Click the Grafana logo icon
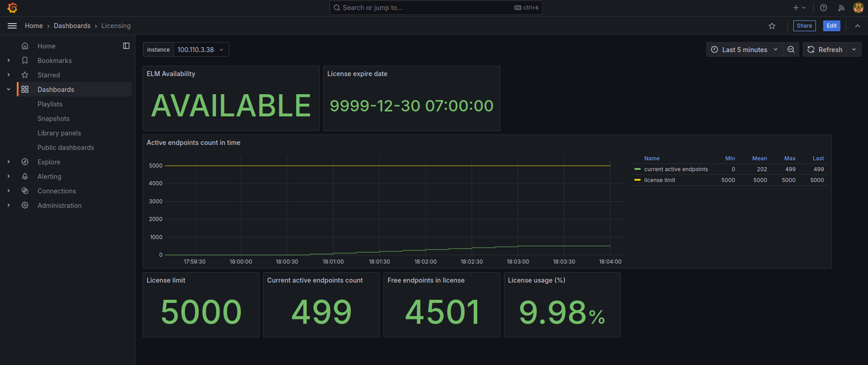 (x=13, y=8)
